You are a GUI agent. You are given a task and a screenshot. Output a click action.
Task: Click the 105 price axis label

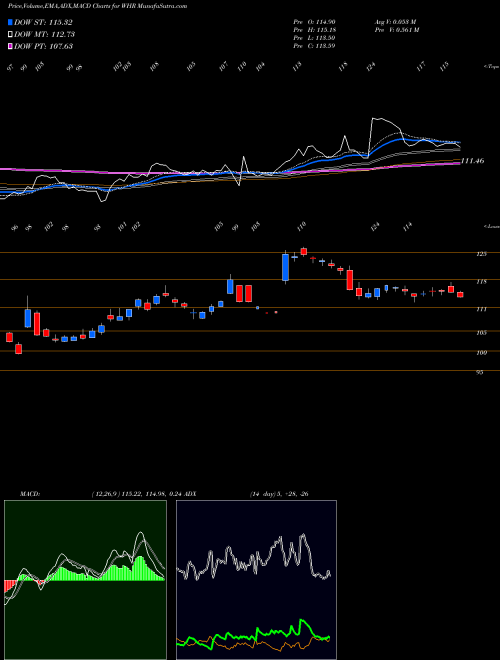click(x=481, y=333)
